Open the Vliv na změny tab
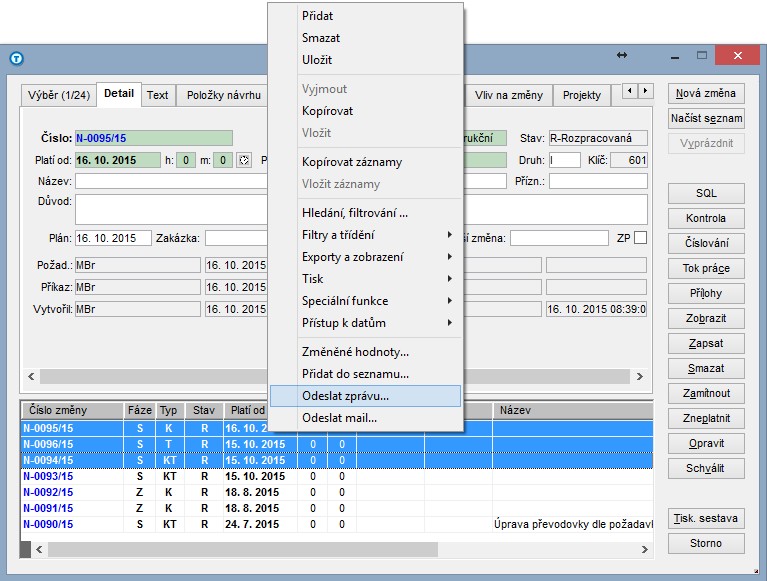The width and height of the screenshot is (767, 581). point(509,95)
